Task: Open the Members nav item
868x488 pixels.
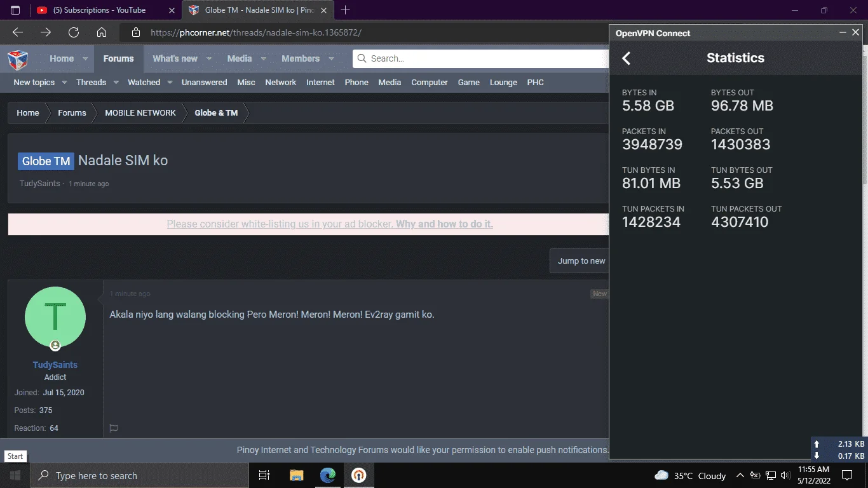Action: click(x=301, y=58)
